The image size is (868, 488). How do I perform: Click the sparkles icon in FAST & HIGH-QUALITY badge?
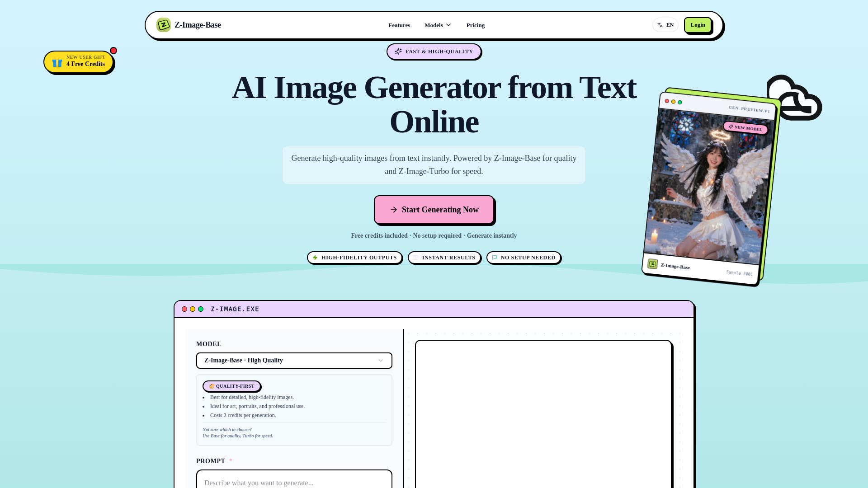398,52
